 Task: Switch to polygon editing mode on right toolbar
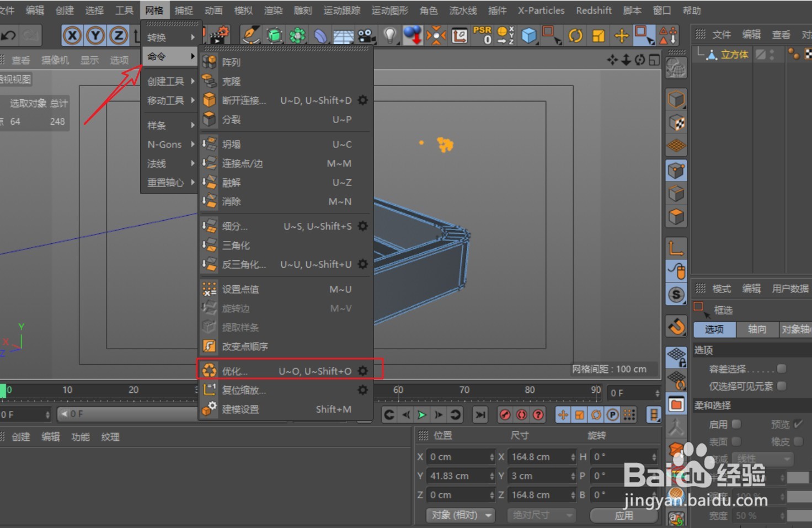(x=676, y=216)
